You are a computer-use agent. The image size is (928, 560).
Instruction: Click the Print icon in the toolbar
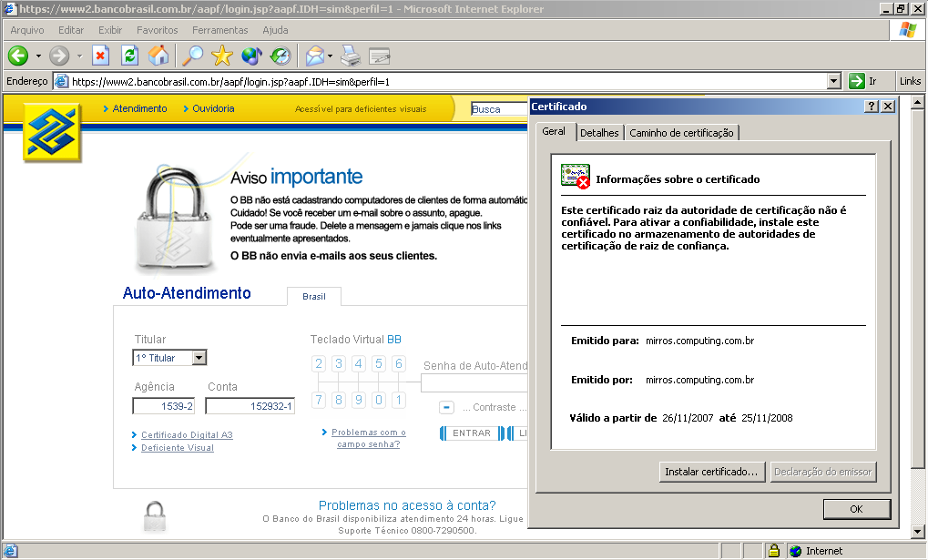click(351, 56)
